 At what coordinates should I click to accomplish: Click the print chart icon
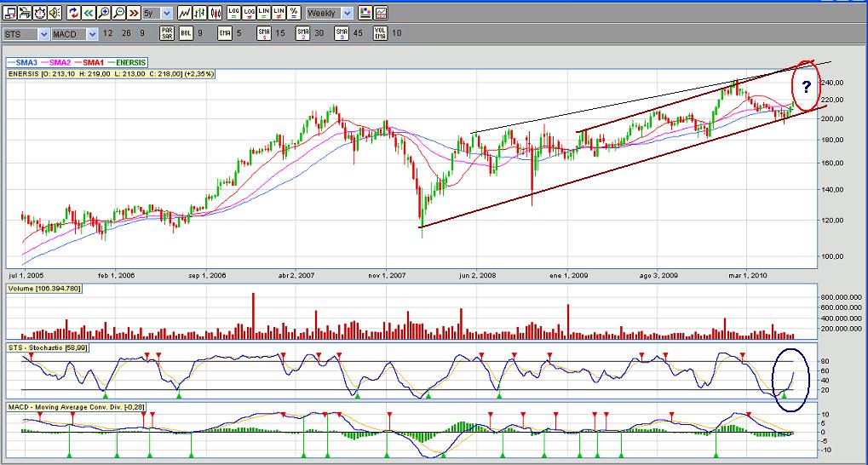tap(25, 12)
